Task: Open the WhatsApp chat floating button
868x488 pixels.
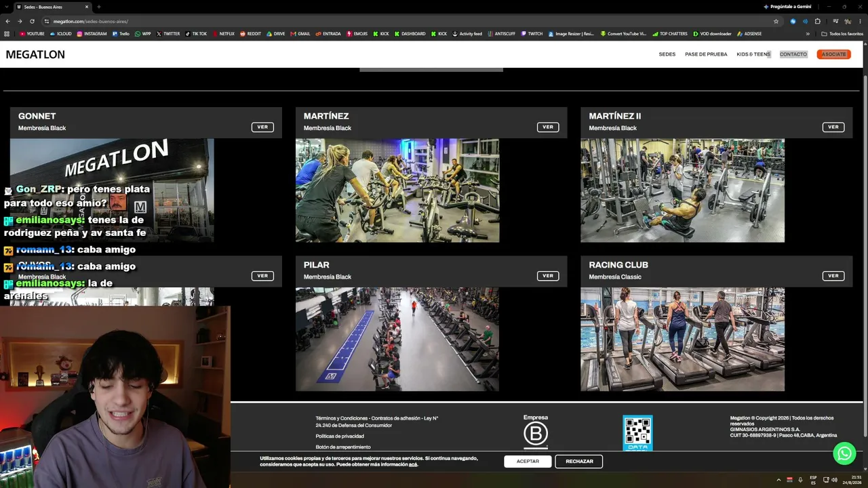Action: (x=844, y=453)
